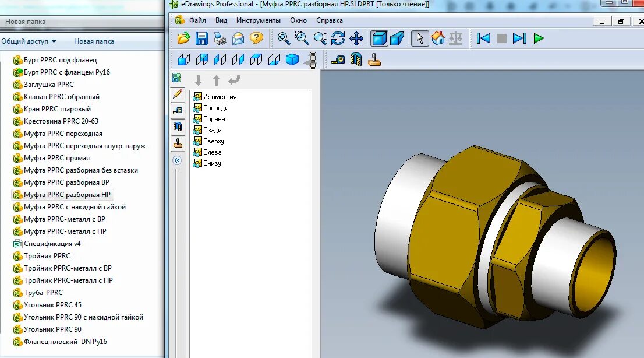
Task: Jump to next view button
Action: (x=519, y=38)
